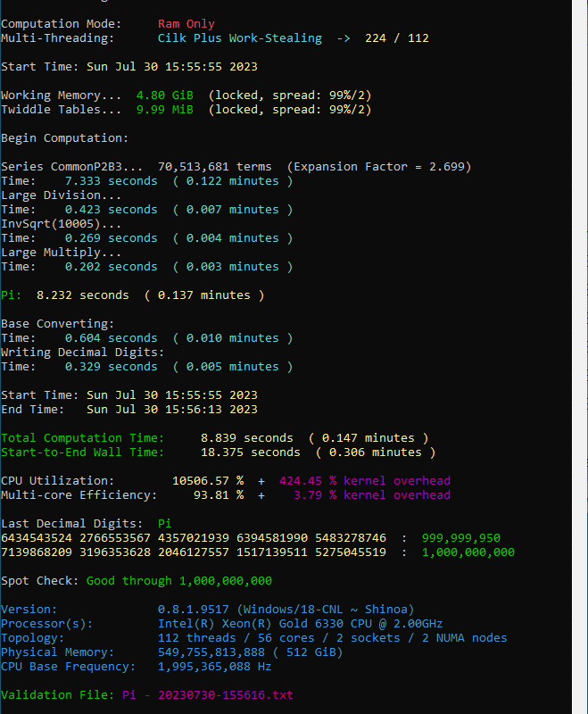The height and width of the screenshot is (714, 588).
Task: Click 'Base Converting:' line
Action: pos(57,324)
